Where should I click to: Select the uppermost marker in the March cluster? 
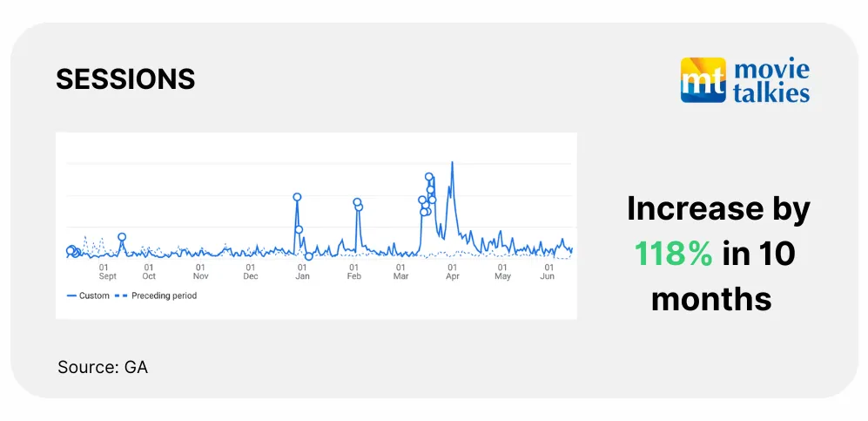pos(429,177)
